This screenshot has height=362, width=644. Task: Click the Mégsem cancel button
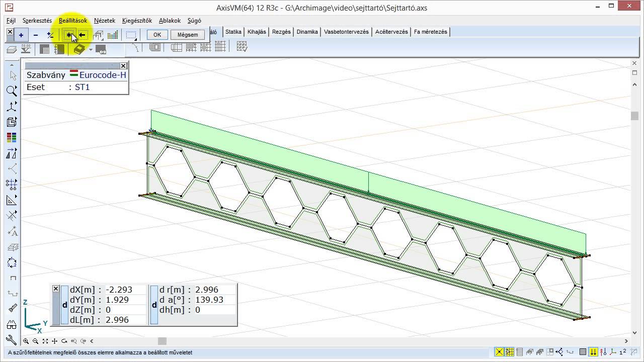click(188, 35)
